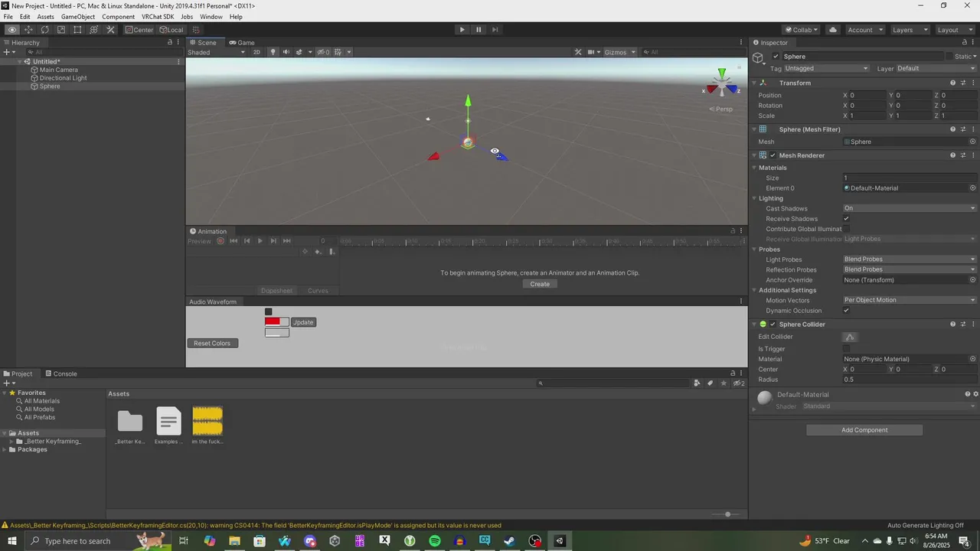Toggle scene grid visibility icon

click(x=338, y=52)
